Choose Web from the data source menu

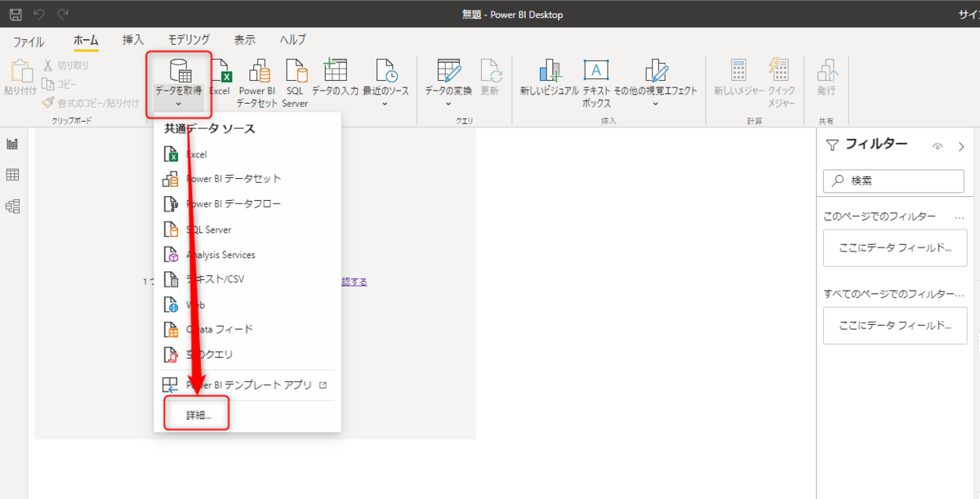tap(247, 305)
